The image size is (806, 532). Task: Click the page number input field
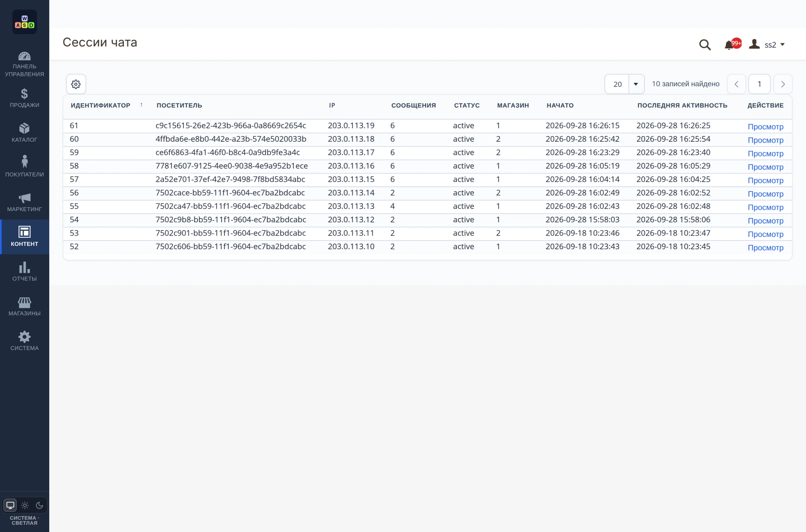click(759, 84)
